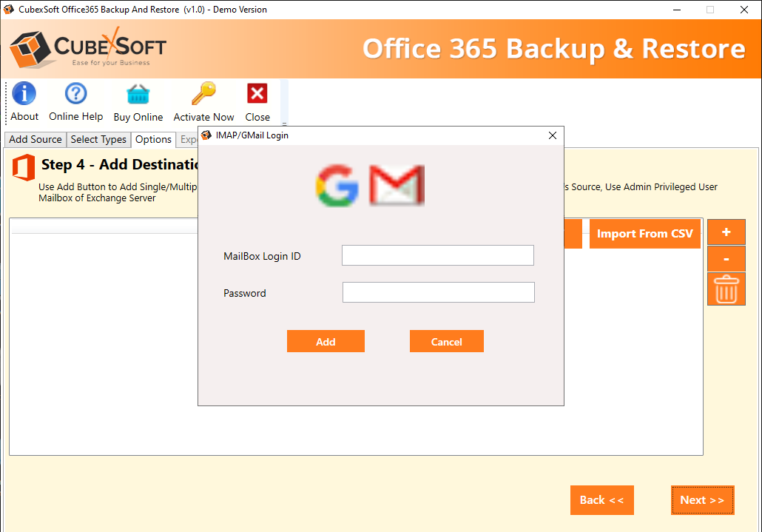Click the Google G logo
Image resolution: width=762 pixels, height=532 pixels.
point(337,186)
